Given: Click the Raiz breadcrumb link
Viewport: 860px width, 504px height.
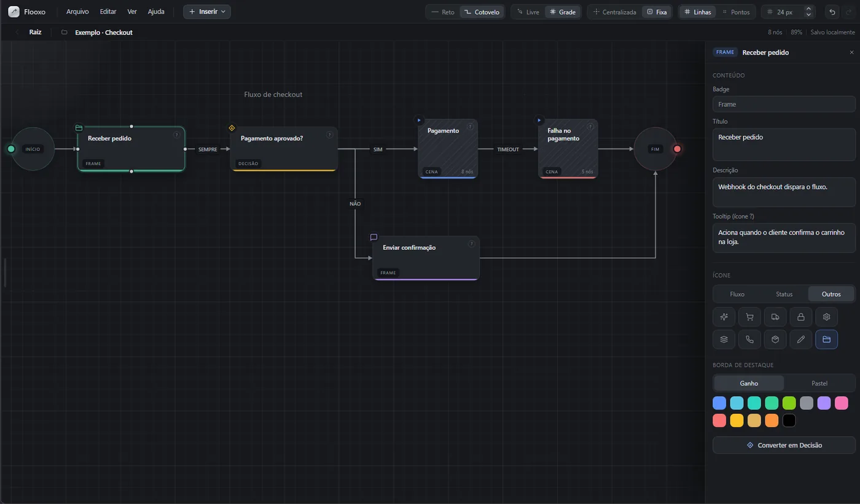Looking at the screenshot, I should 36,32.
